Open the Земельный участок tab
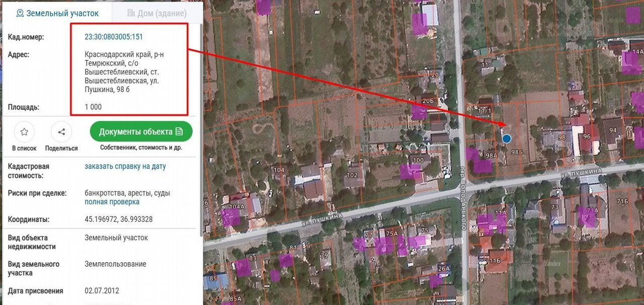The image size is (644, 305). pos(57,13)
